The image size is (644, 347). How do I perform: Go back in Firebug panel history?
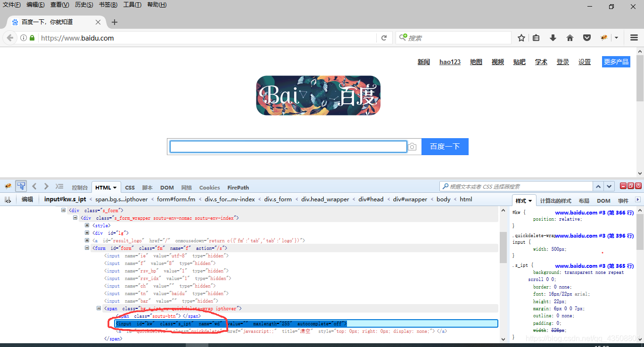[34, 186]
